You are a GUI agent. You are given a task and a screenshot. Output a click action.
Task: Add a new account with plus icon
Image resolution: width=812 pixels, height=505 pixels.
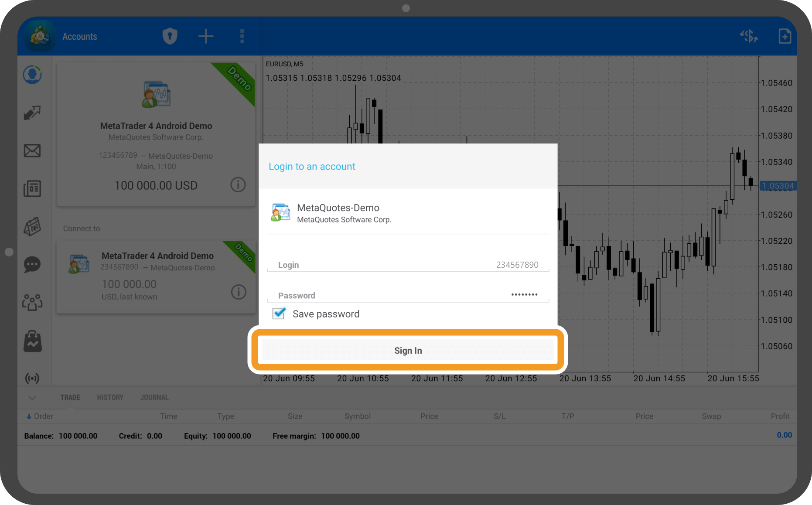(206, 36)
